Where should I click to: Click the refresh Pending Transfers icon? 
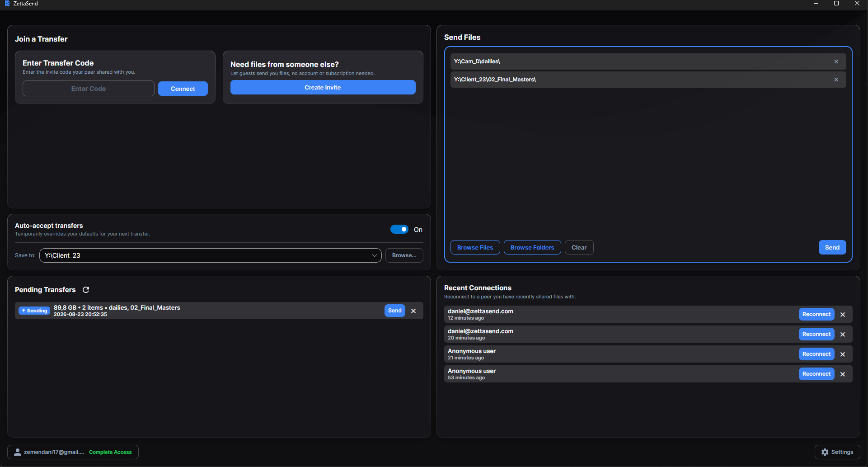(86, 290)
